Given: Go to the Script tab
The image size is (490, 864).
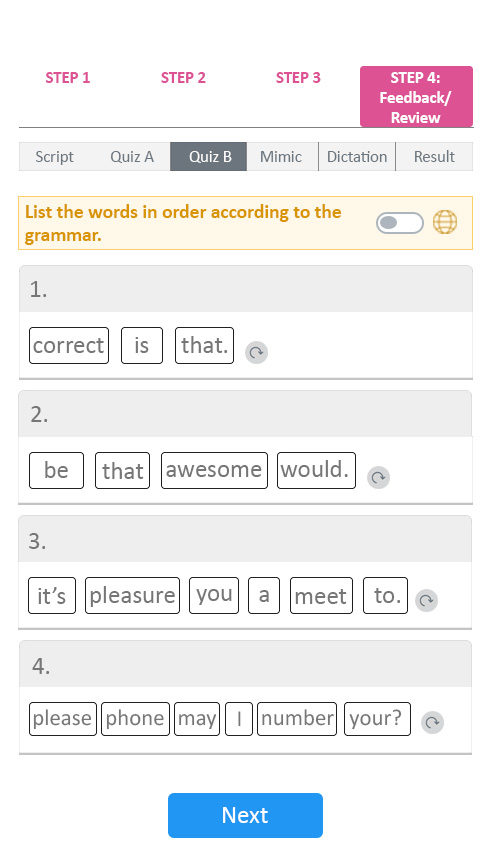Looking at the screenshot, I should [55, 156].
